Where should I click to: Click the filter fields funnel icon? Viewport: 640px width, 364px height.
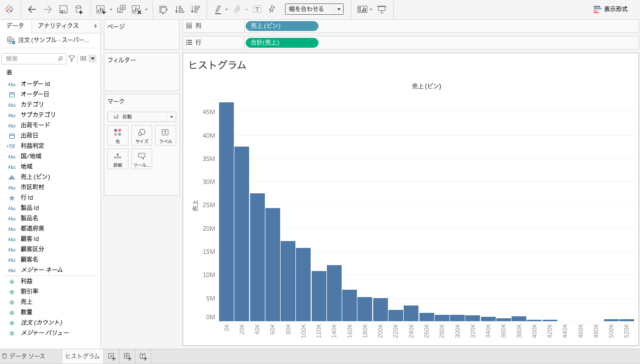tap(72, 59)
